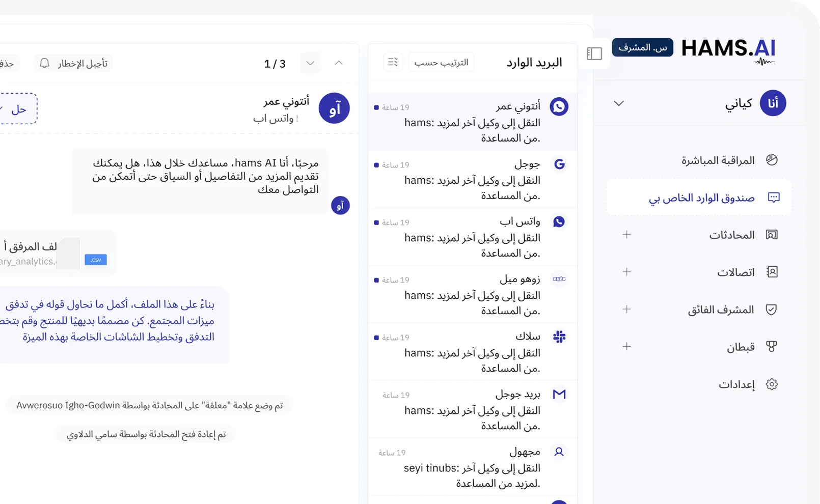This screenshot has height=504, width=820.
Task: Click the البريد الوارد inbox heading
Action: [x=534, y=62]
